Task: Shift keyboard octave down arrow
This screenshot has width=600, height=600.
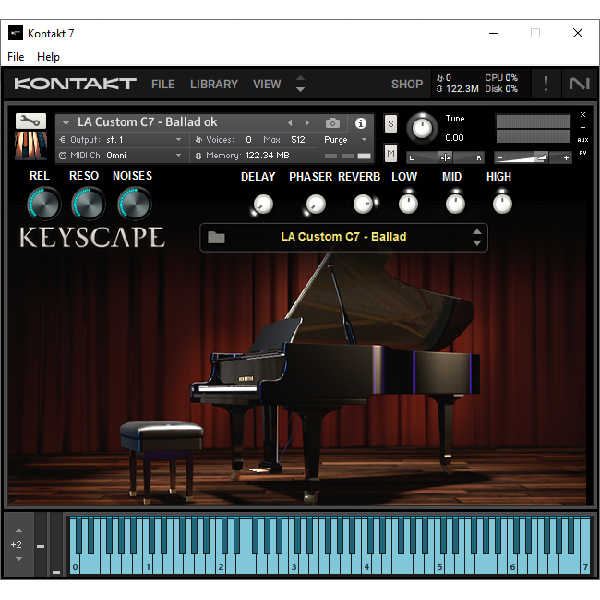Action: (x=19, y=559)
